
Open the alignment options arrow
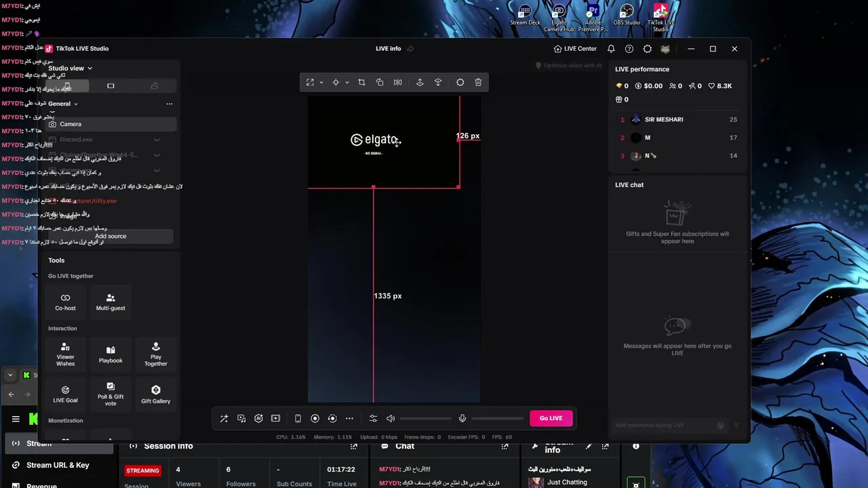[x=347, y=83]
